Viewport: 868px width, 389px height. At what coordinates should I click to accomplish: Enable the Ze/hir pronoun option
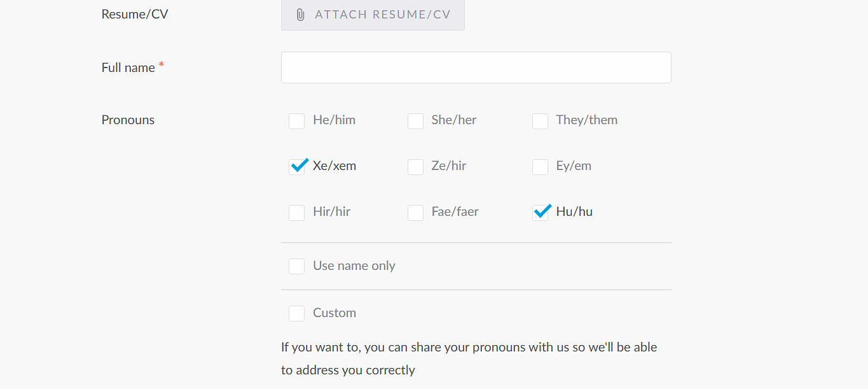click(415, 167)
